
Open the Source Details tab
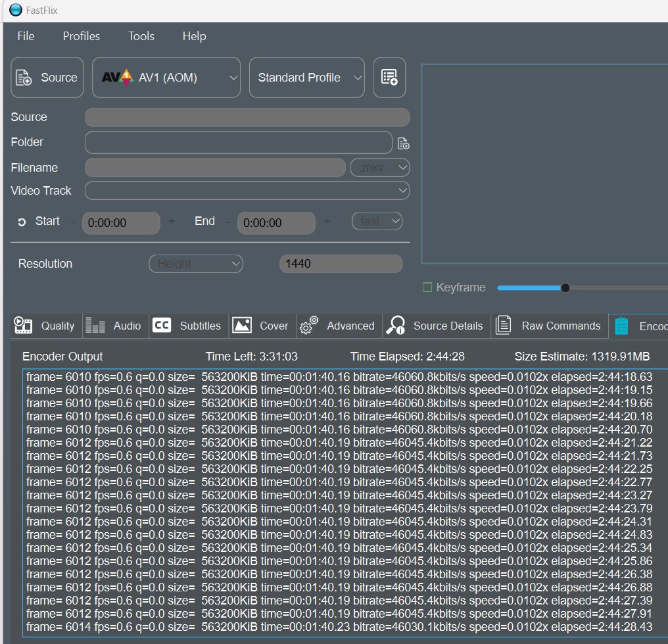point(436,326)
